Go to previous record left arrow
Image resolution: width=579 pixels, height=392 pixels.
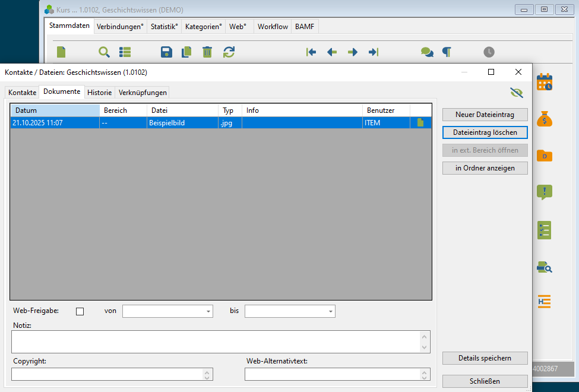coord(332,52)
